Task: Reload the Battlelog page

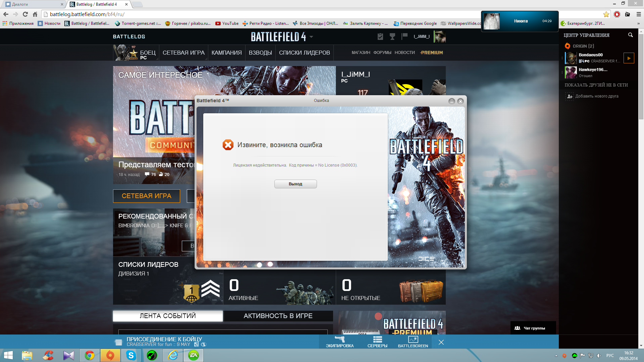Action: (25, 14)
